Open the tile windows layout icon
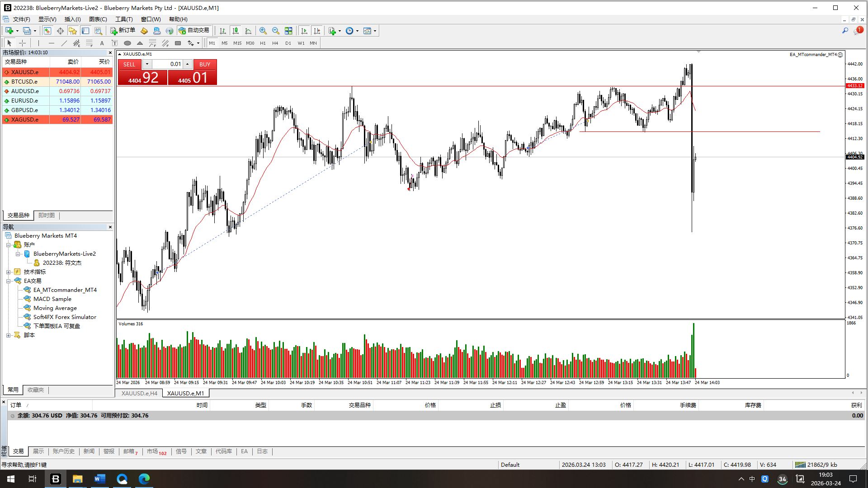The width and height of the screenshot is (868, 488). coord(288,31)
